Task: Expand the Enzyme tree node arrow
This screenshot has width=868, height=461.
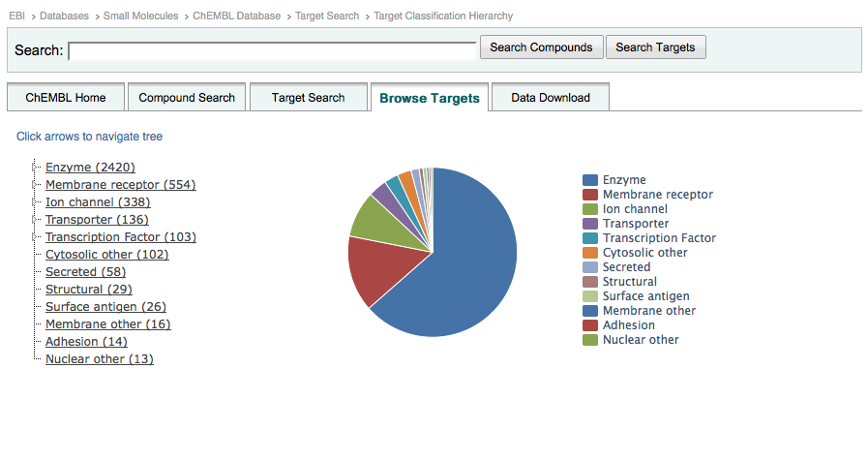Action: 34,168
